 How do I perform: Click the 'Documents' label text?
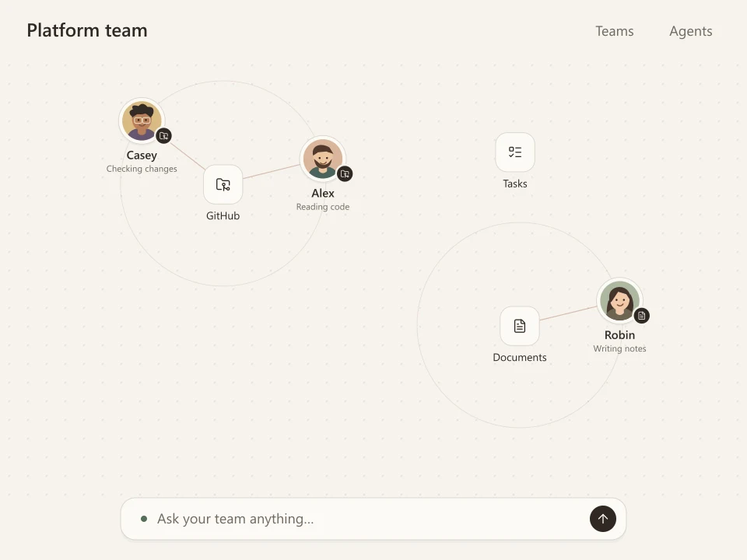click(x=520, y=358)
